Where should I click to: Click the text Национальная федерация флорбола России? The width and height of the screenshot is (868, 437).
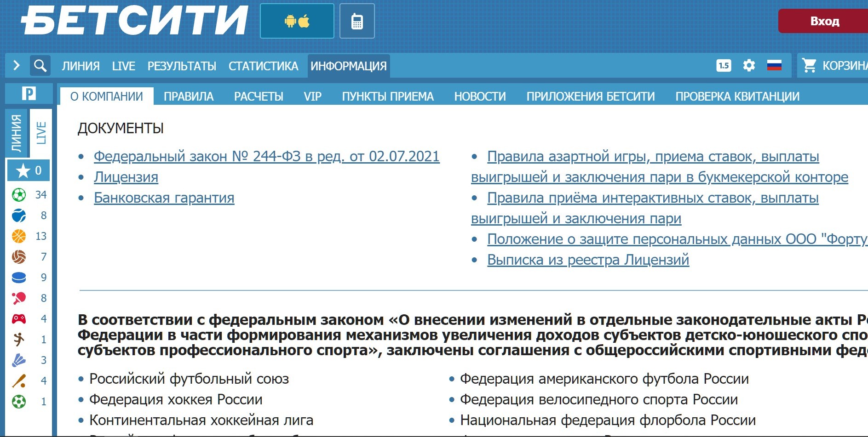click(608, 420)
